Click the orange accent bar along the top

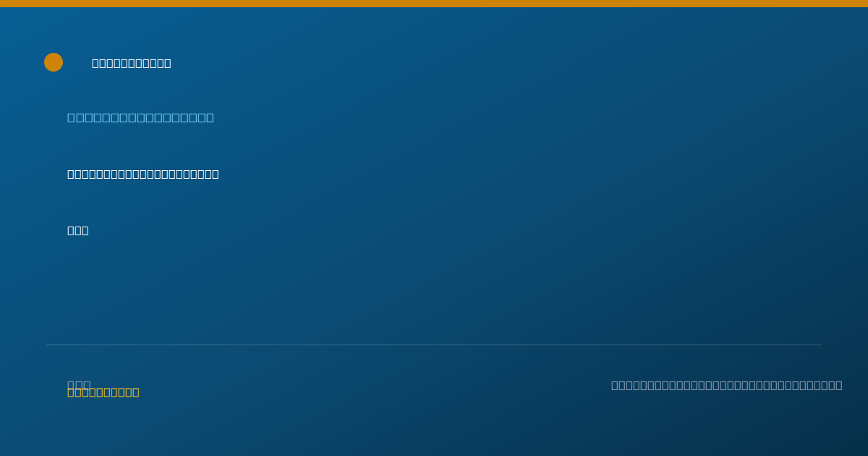434,4
